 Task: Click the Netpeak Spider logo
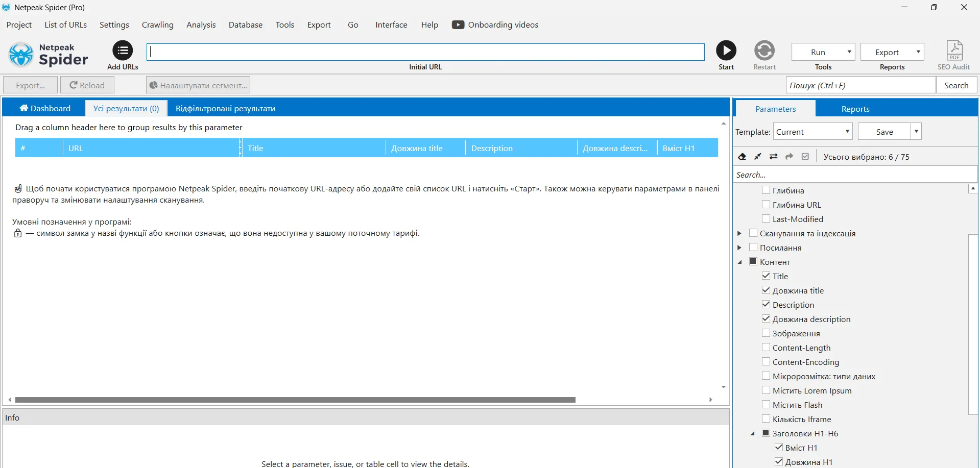[x=49, y=55]
